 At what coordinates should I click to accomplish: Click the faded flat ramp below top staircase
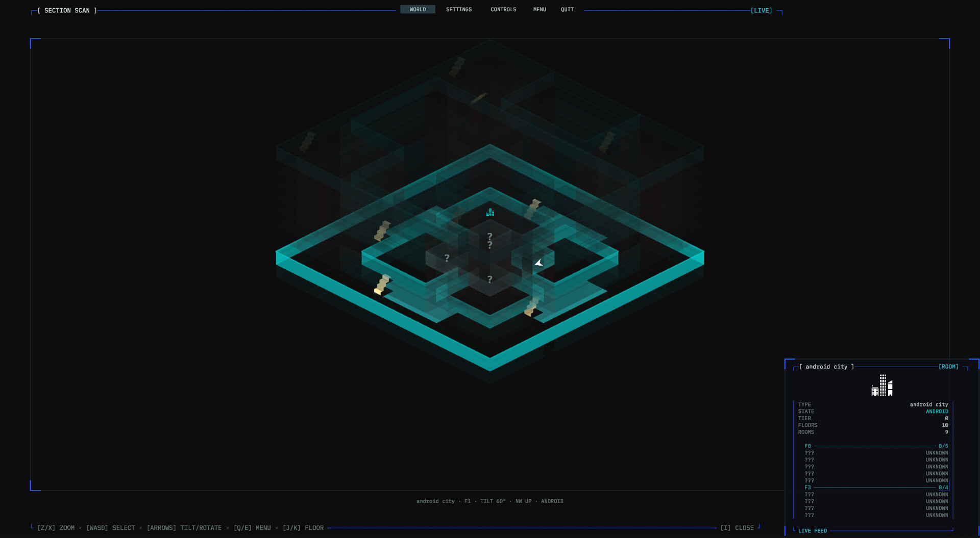click(x=479, y=98)
